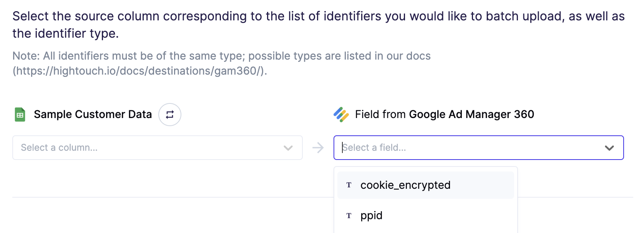Click the right arrow between the fields

pyautogui.click(x=318, y=148)
